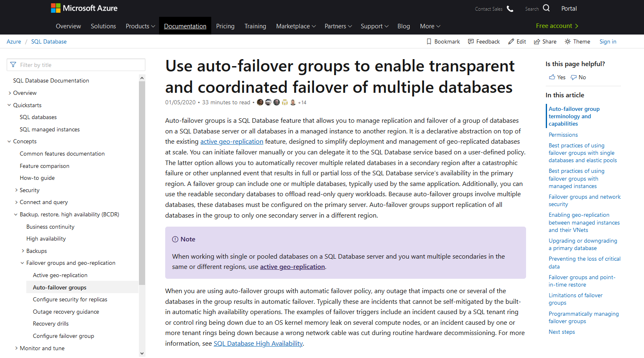644x358 pixels.
Task: Jump to Upgrading or downgrading a primary database
Action: 583,244
